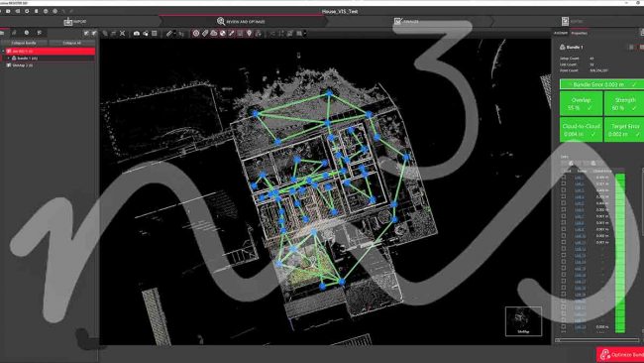Click the Cloud-to-Cloud 0.004 m tile
The image size is (644, 363).
(x=581, y=130)
